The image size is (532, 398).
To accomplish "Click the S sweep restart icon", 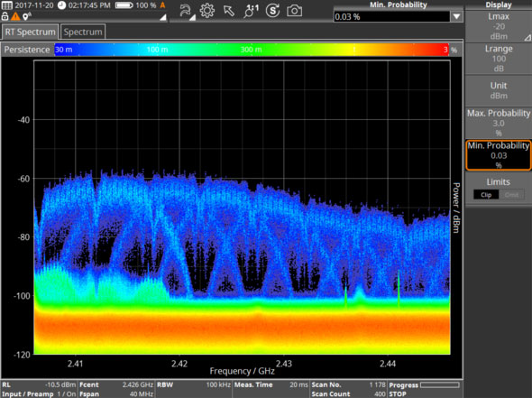I will 273,11.
